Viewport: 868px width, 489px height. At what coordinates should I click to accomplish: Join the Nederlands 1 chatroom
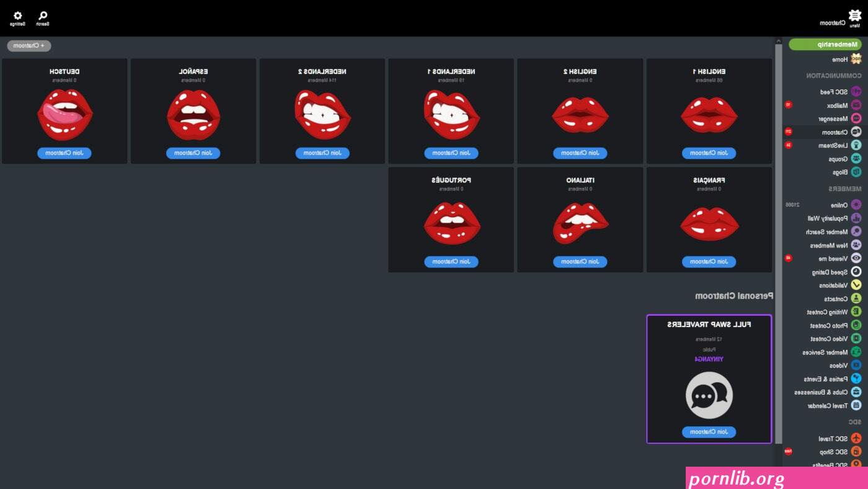click(451, 153)
